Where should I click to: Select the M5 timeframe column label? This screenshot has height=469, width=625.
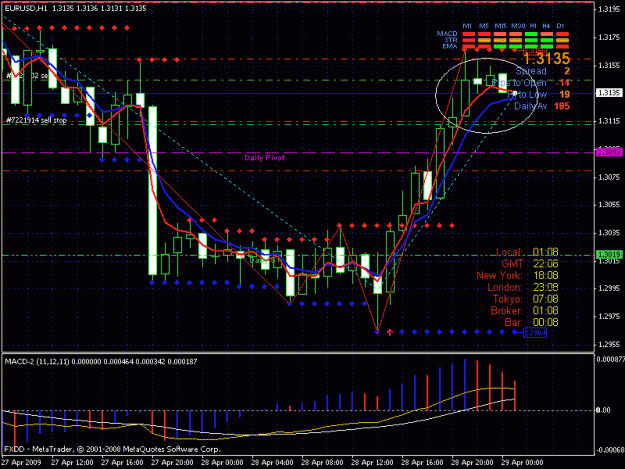pyautogui.click(x=483, y=26)
